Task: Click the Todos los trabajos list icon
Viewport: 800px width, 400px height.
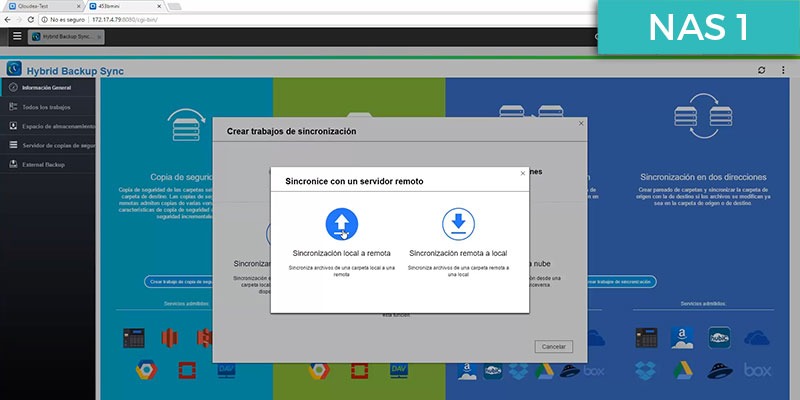Action: tap(13, 107)
